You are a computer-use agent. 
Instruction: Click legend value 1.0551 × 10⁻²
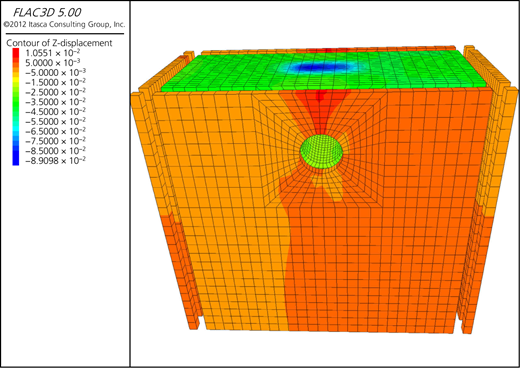(53, 53)
